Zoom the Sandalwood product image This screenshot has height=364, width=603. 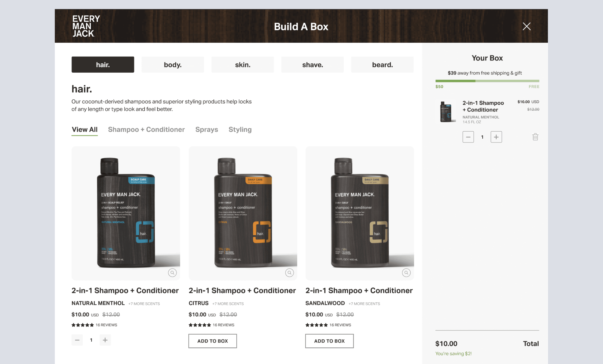tap(406, 273)
